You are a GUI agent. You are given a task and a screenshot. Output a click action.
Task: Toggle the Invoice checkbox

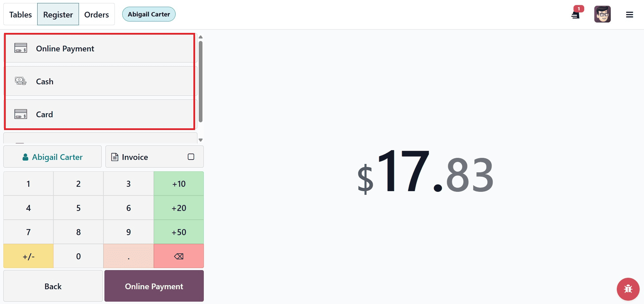click(x=191, y=156)
